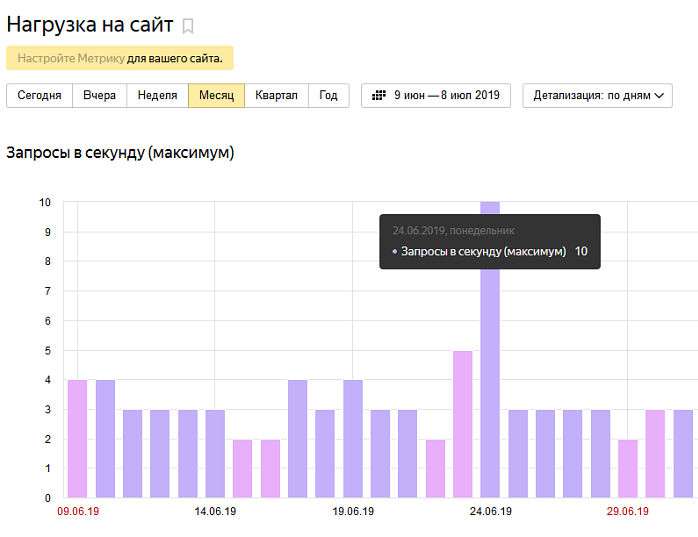This screenshot has width=698, height=537.
Task: Click the bar above date 09.06.19
Action: (x=77, y=439)
